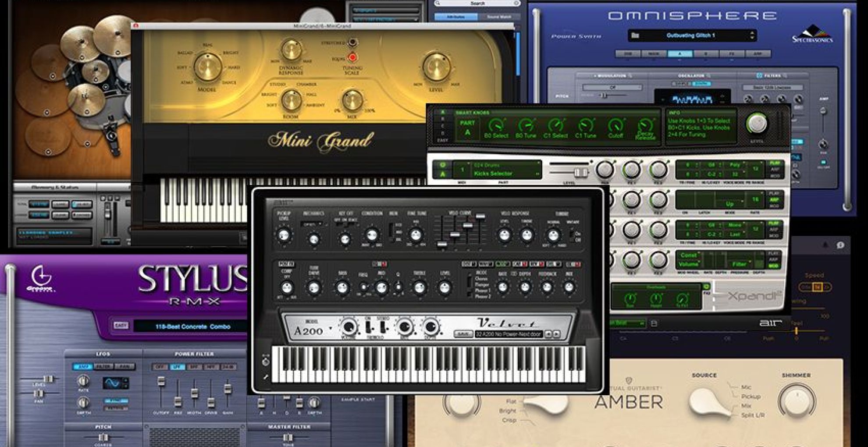The width and height of the screenshot is (868, 447).
Task: Click Velvet next preset arrow button
Action: click(556, 334)
